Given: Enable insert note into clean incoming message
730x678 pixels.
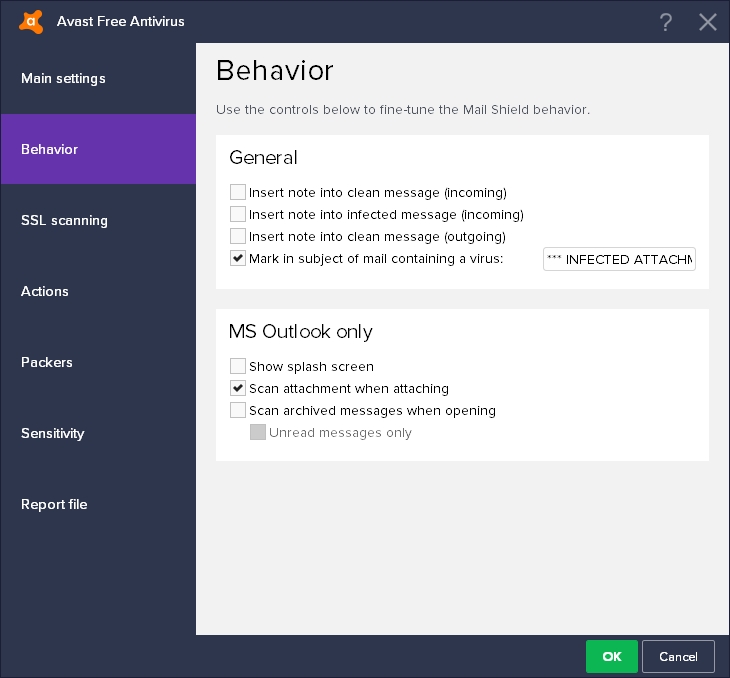Looking at the screenshot, I should [238, 192].
